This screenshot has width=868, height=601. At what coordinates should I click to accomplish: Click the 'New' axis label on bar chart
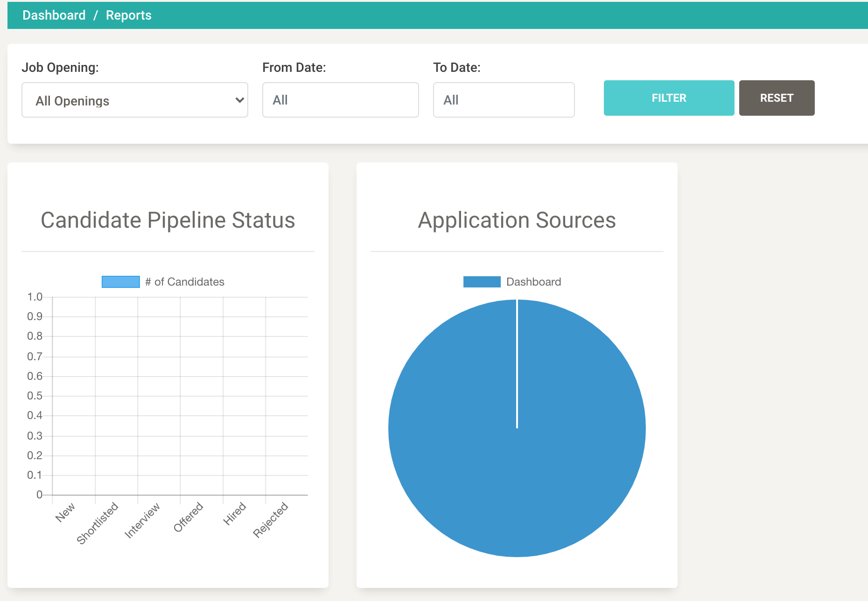65,512
